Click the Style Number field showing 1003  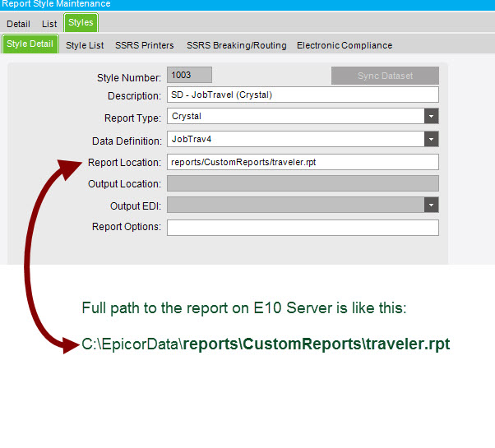(x=189, y=75)
